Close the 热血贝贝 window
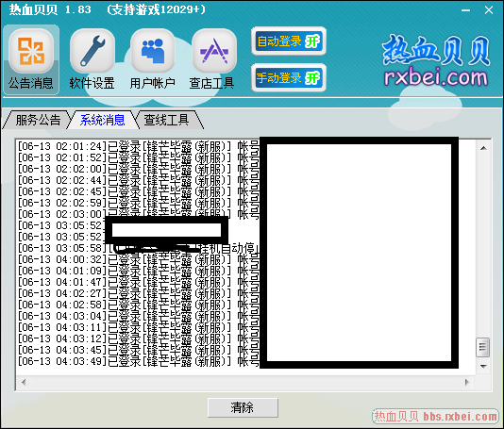504x429 pixels. click(489, 10)
